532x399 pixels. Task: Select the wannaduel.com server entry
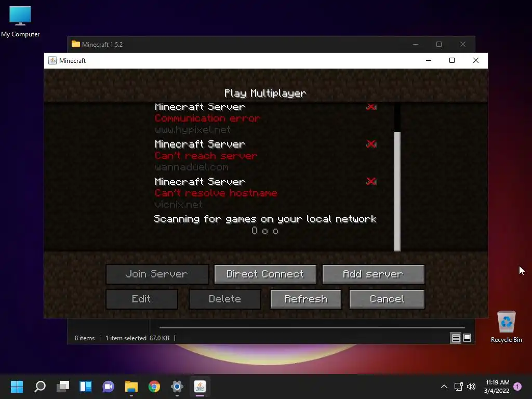265,155
